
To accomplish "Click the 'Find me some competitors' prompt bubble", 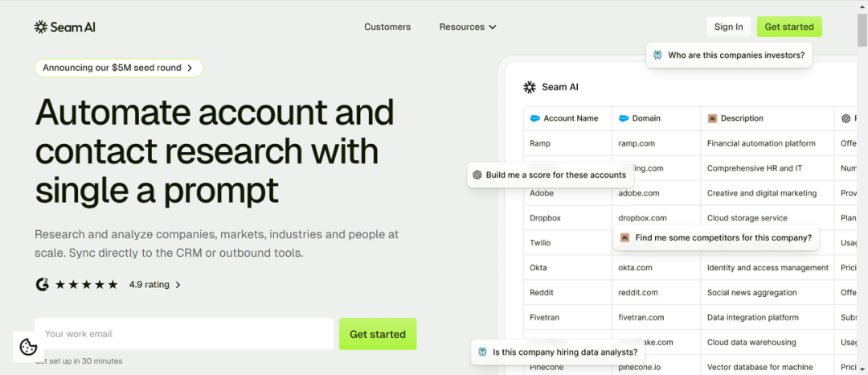I will [716, 237].
